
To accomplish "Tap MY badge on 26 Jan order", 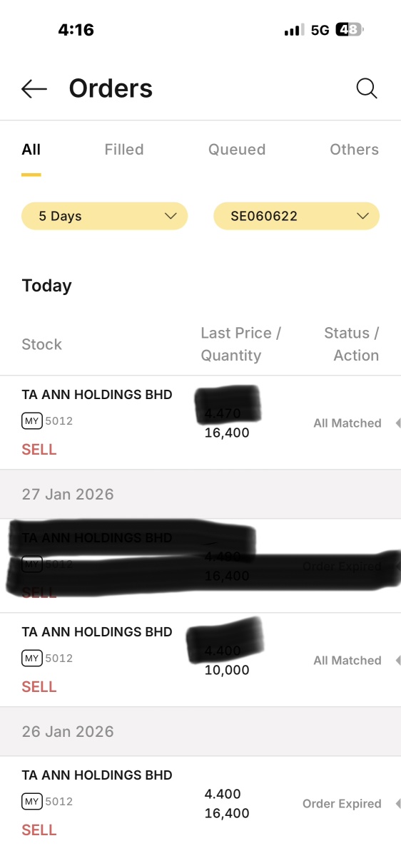I will click(x=32, y=802).
